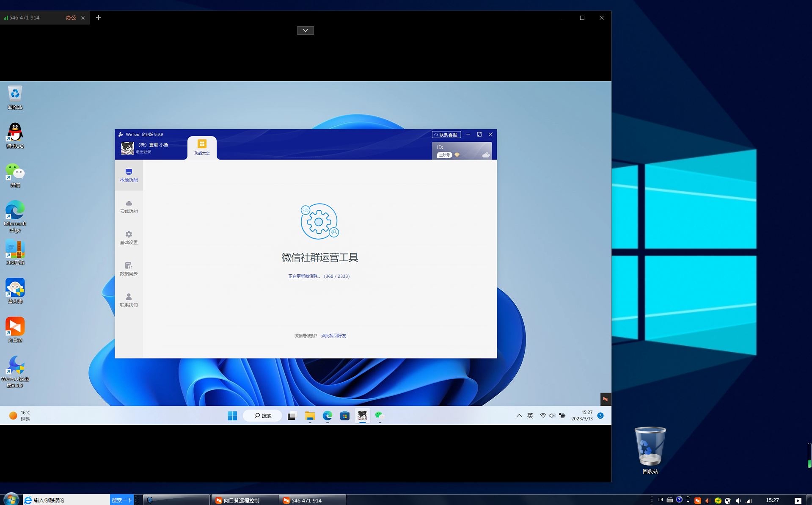Click the 主账号 badge in ID card
Image resolution: width=812 pixels, height=505 pixels.
[444, 155]
